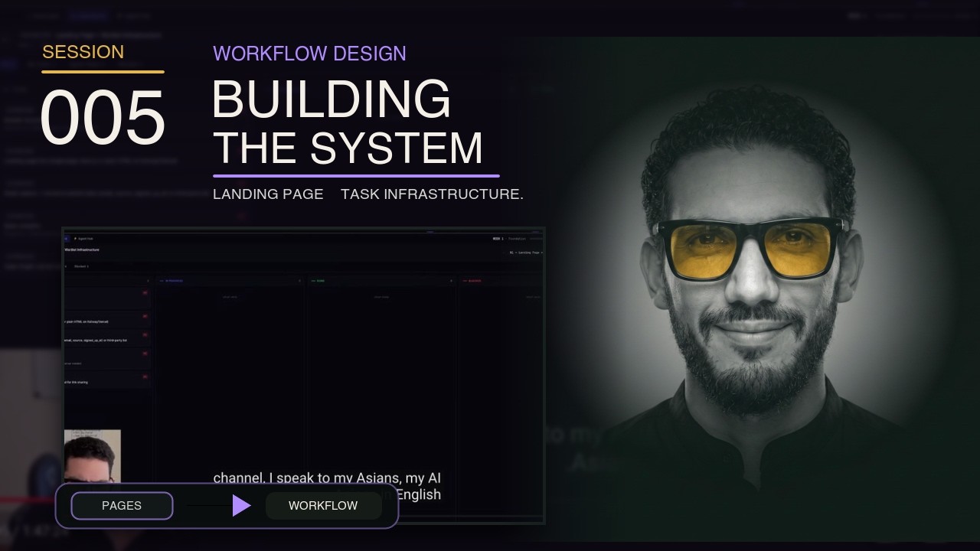Image resolution: width=980 pixels, height=551 pixels.
Task: Open the task card about link sharing
Action: pos(107,379)
